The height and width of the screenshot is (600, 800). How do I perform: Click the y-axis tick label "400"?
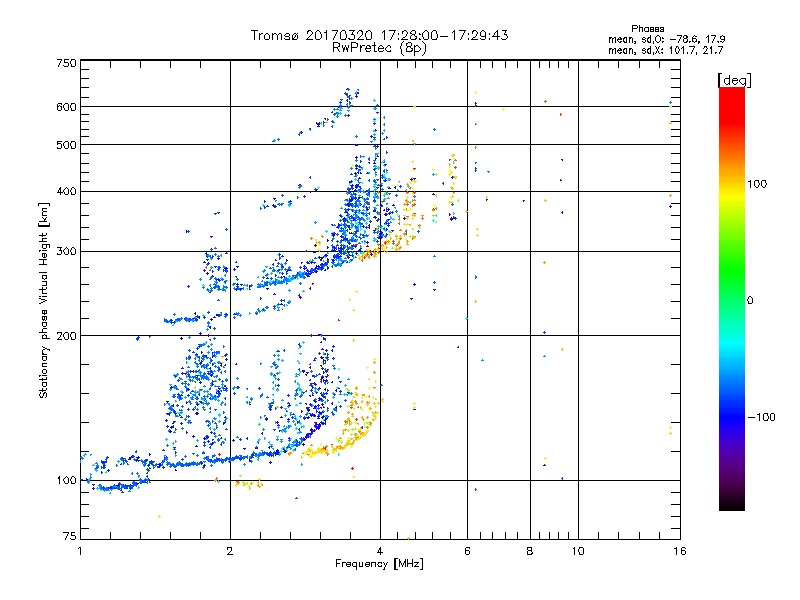coord(66,192)
